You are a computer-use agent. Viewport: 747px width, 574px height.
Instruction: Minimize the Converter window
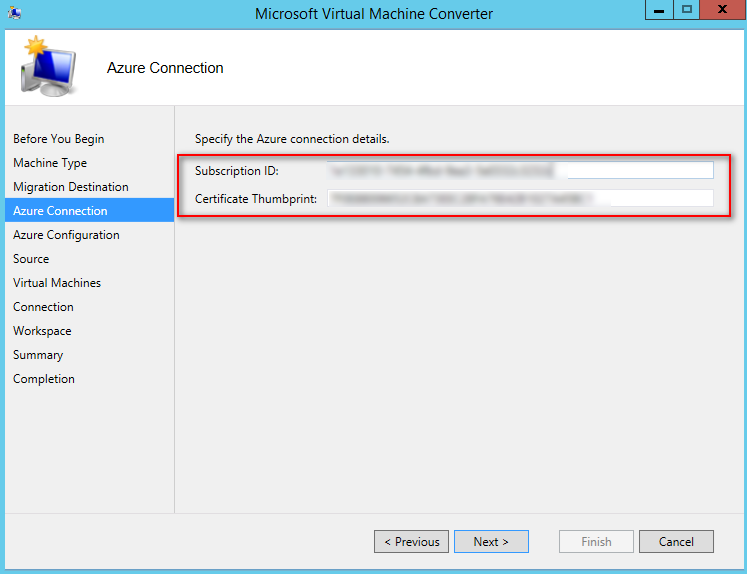pyautogui.click(x=659, y=10)
